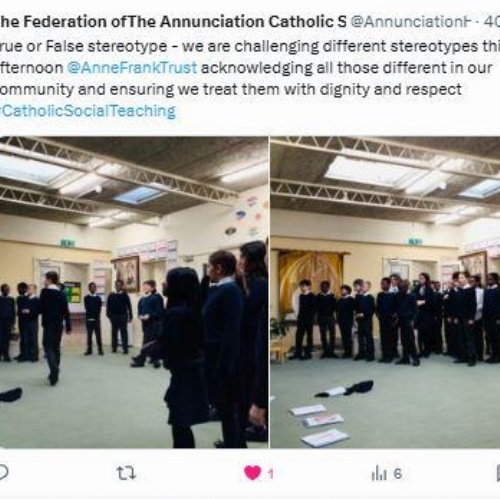Image resolution: width=500 pixels, height=499 pixels.
Task: Click the skylight in the left photo
Action: (x=139, y=195)
